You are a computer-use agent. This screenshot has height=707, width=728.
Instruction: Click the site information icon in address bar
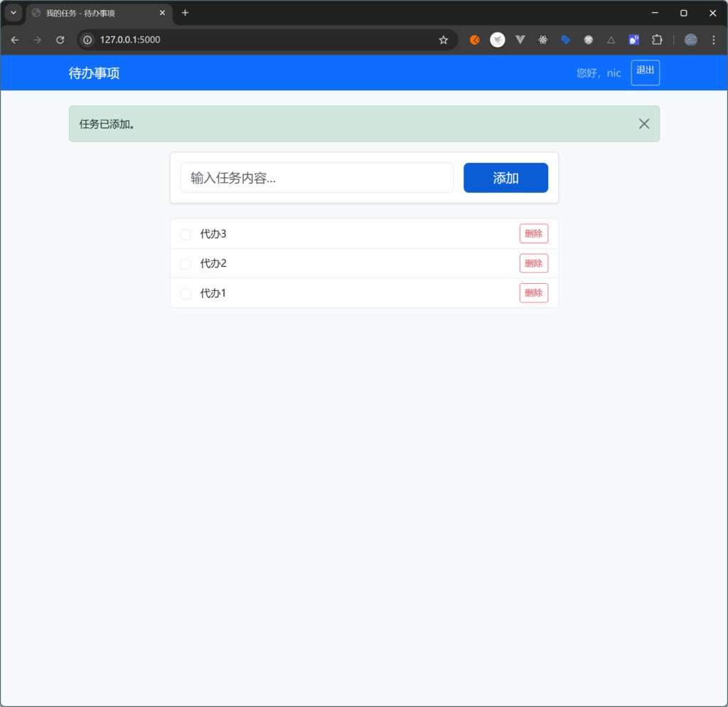[x=88, y=40]
